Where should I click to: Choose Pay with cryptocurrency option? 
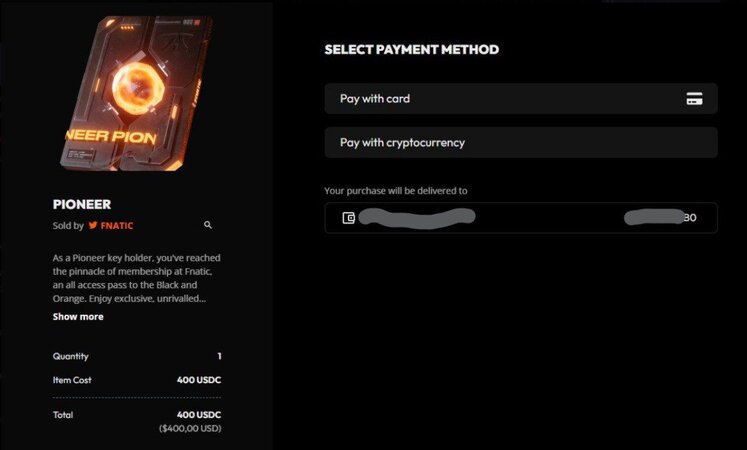521,142
